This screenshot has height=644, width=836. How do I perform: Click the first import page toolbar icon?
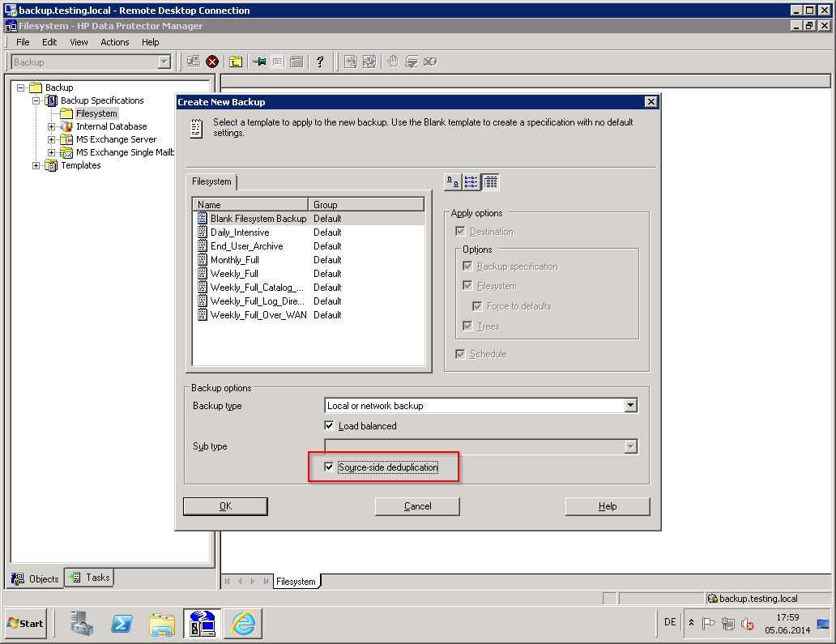point(351,62)
